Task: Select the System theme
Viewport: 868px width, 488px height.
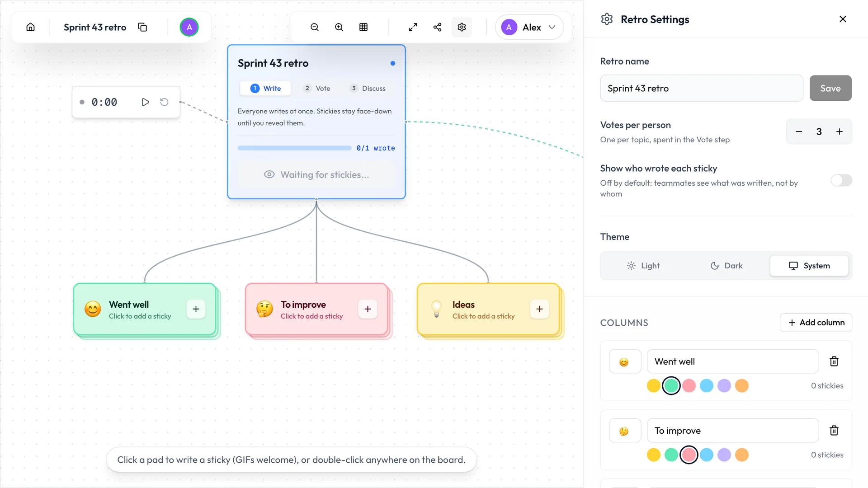Action: pyautogui.click(x=809, y=266)
